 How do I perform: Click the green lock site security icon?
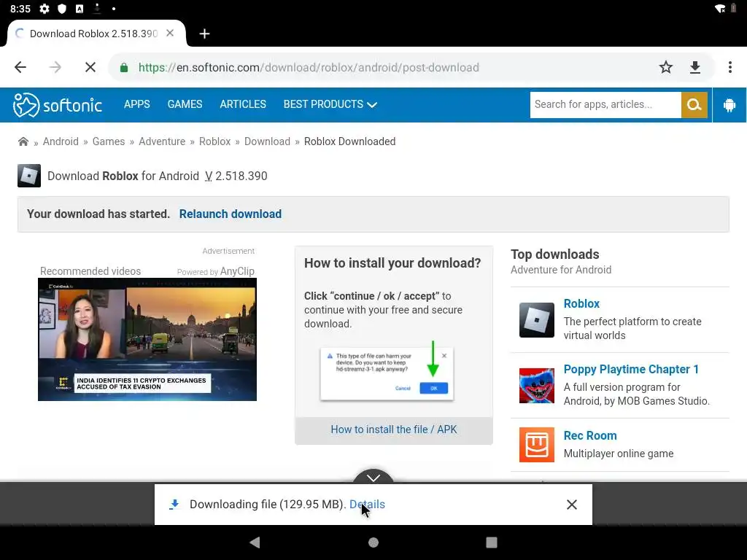tap(124, 68)
